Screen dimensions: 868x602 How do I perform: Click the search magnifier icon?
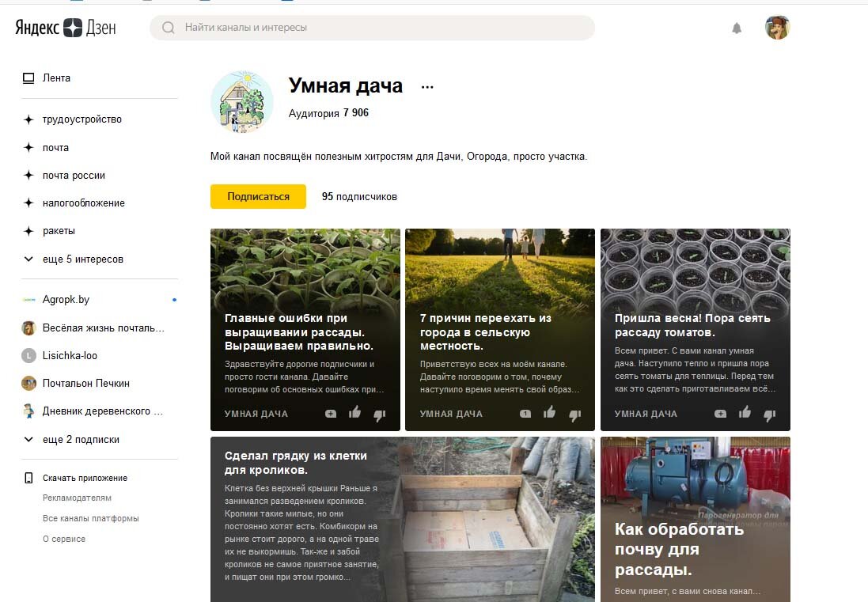coord(169,28)
